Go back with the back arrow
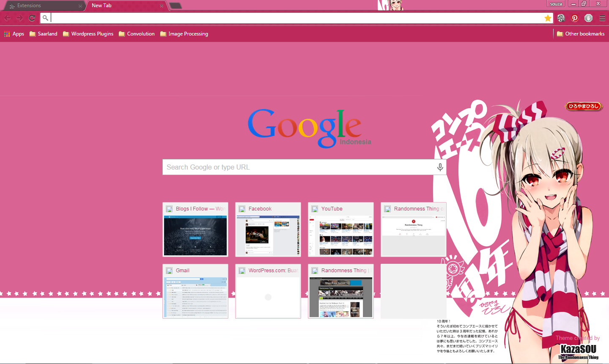Screen dimensions: 609x364 (8, 18)
